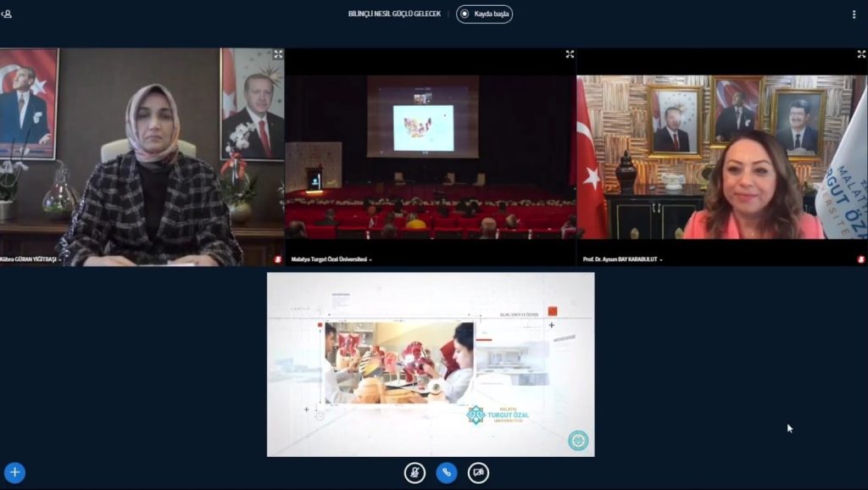Click the teal circular icon on presentation
The width and height of the screenshot is (868, 490).
(578, 441)
